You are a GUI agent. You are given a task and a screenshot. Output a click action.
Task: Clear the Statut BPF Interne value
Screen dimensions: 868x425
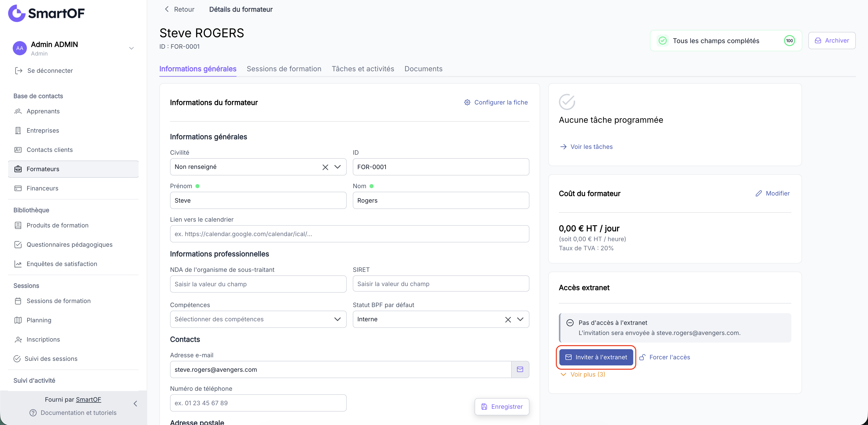pos(508,320)
